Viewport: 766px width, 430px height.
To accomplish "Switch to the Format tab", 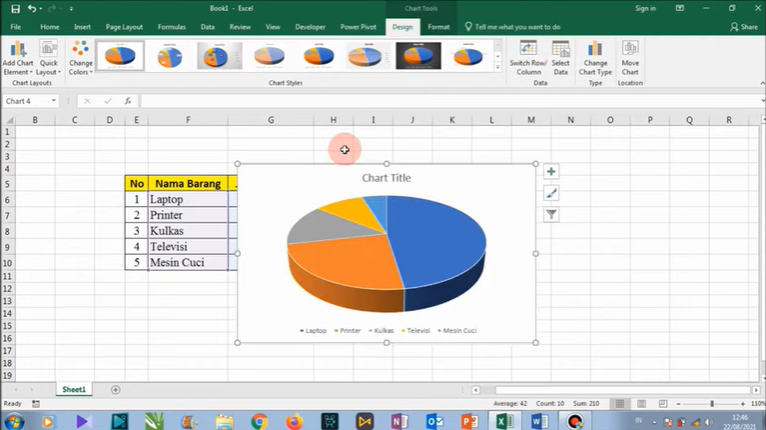I will (x=438, y=27).
